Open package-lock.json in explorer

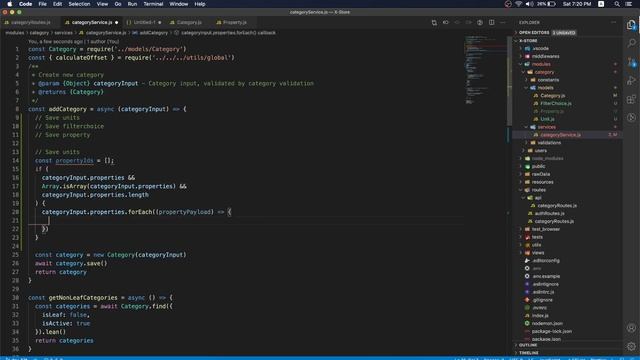tap(551, 331)
